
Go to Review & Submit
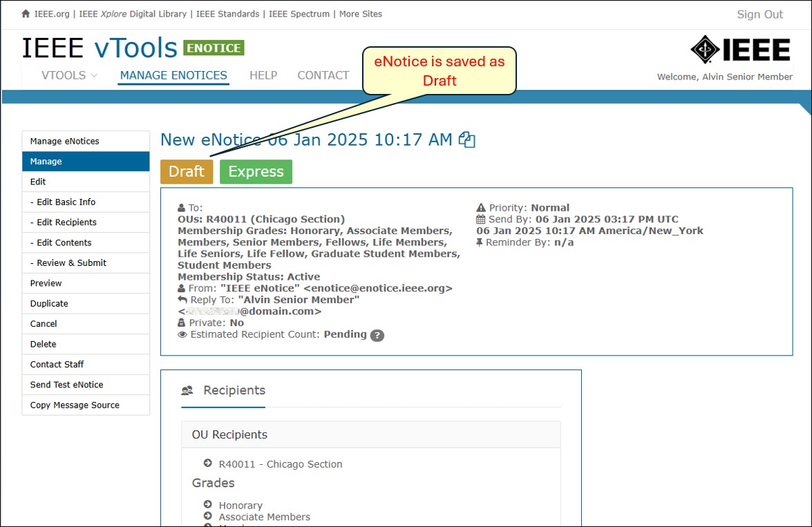[x=86, y=263]
